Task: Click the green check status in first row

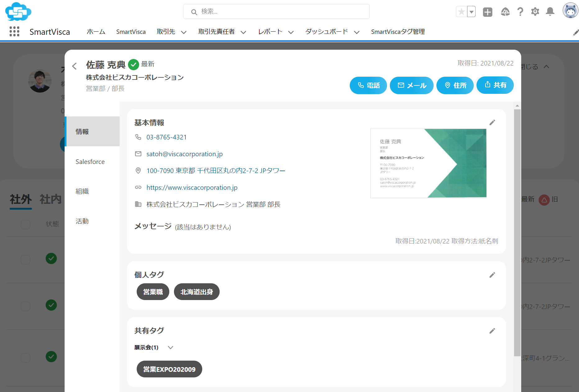Action: point(51,258)
